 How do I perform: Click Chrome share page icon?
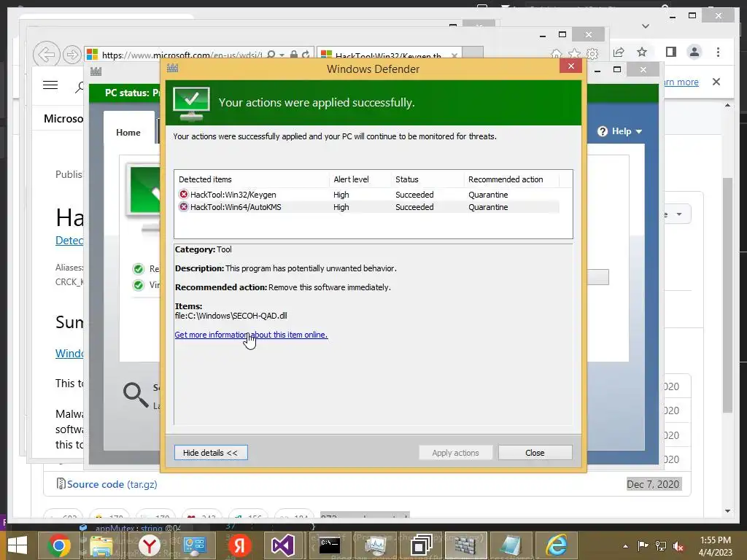coord(619,52)
